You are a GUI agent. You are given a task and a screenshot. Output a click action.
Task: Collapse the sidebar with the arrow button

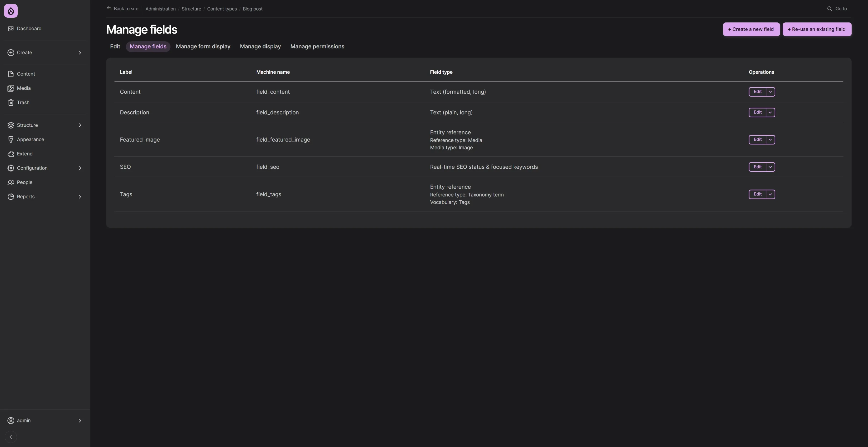[11, 437]
